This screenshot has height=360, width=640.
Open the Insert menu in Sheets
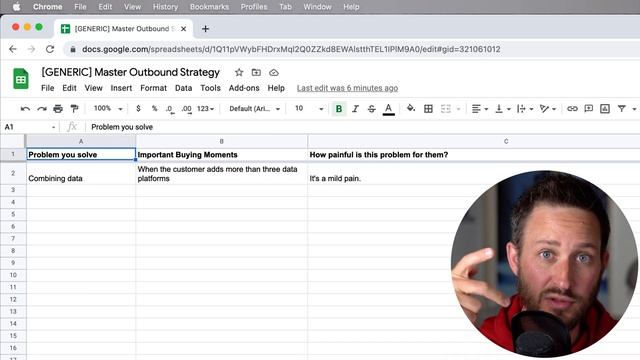click(121, 88)
